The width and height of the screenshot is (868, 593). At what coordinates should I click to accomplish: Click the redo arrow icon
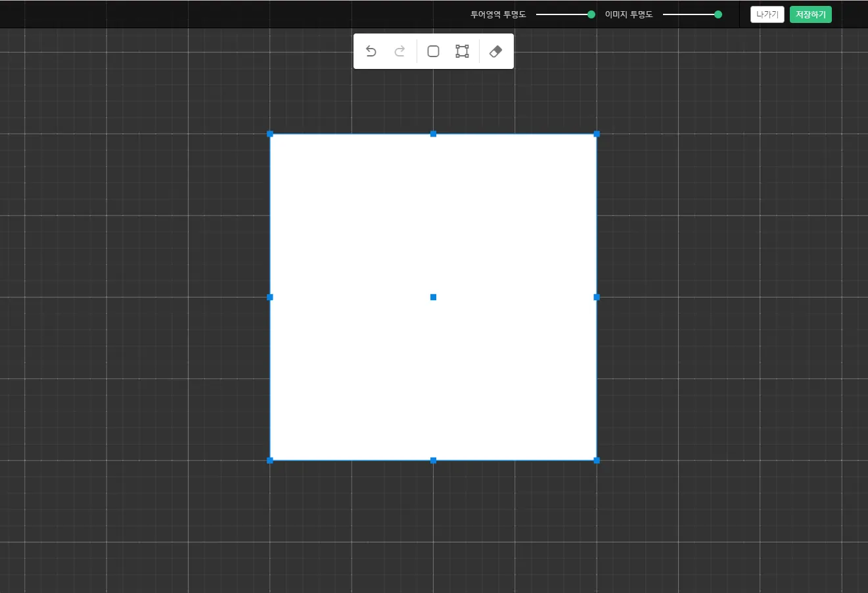400,51
